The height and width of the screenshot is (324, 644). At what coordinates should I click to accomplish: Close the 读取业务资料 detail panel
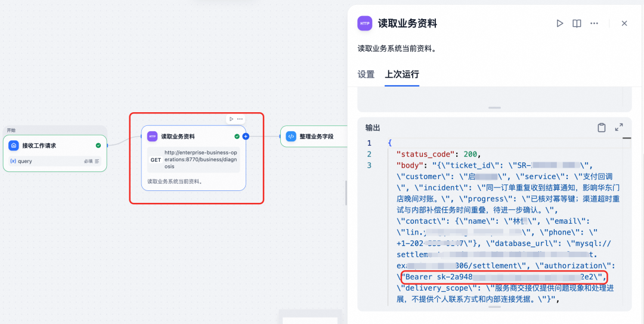tap(624, 23)
